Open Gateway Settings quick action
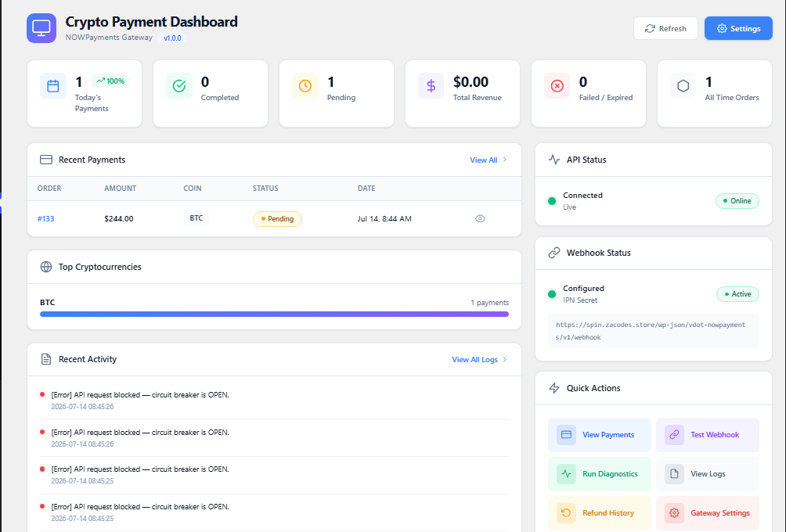The image size is (786, 532). 707,513
